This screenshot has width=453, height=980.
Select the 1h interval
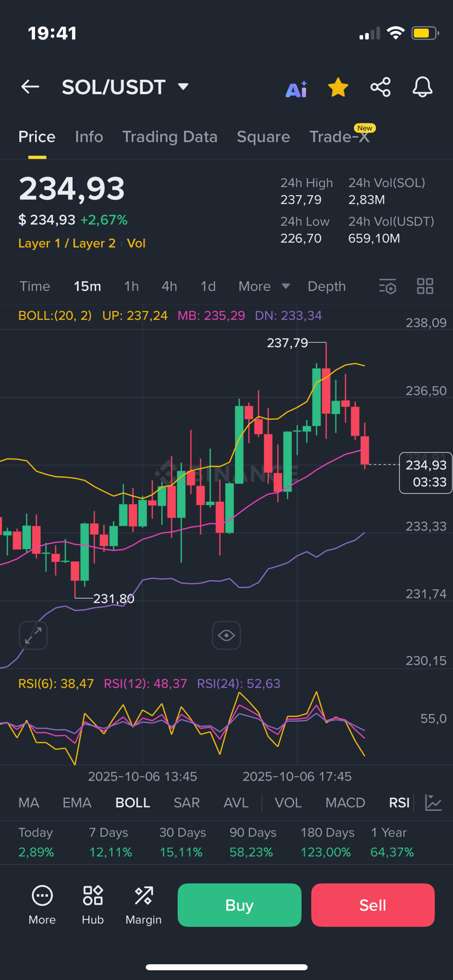click(x=131, y=286)
